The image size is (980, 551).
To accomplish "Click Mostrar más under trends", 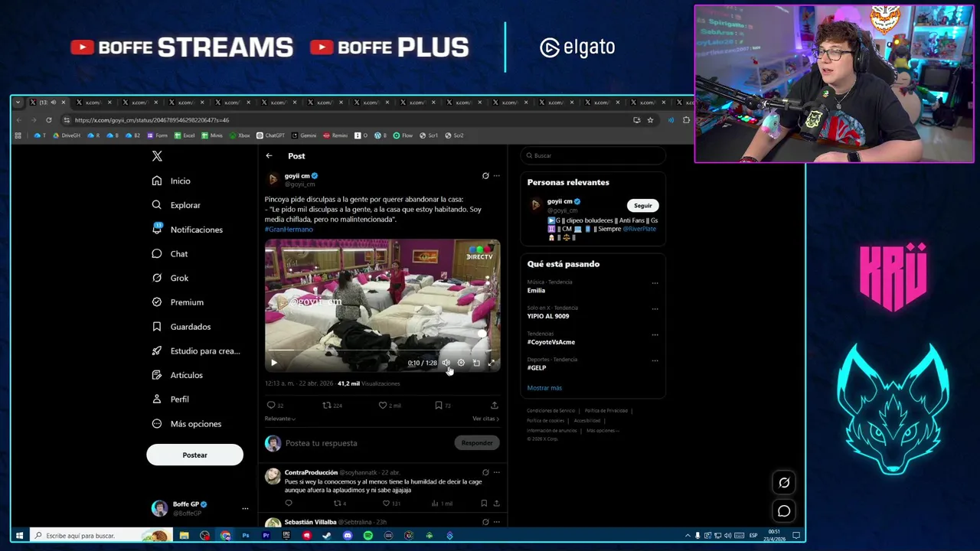I will 544,388.
